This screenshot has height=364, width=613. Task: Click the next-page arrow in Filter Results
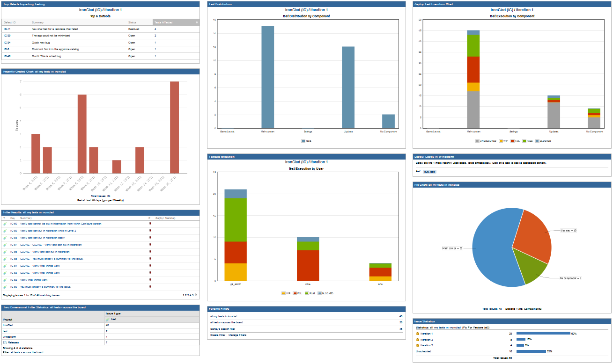196,295
